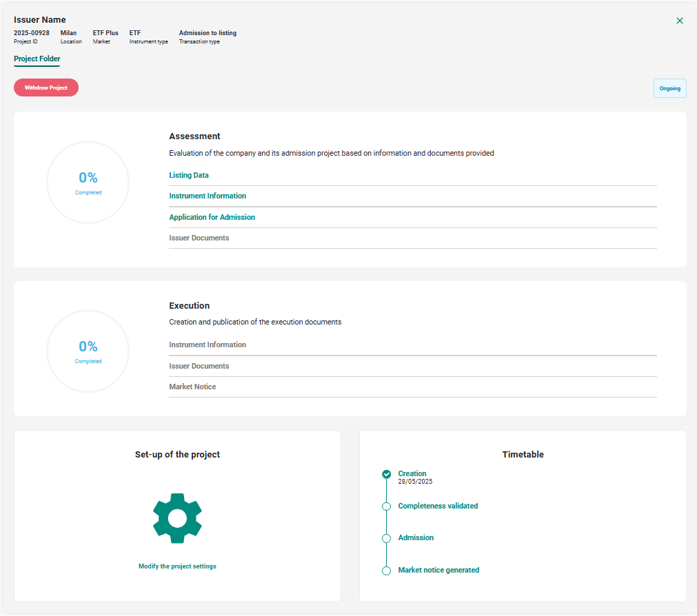Click the Assessment 0% completed progress circle
The width and height of the screenshot is (697, 616).
88,183
